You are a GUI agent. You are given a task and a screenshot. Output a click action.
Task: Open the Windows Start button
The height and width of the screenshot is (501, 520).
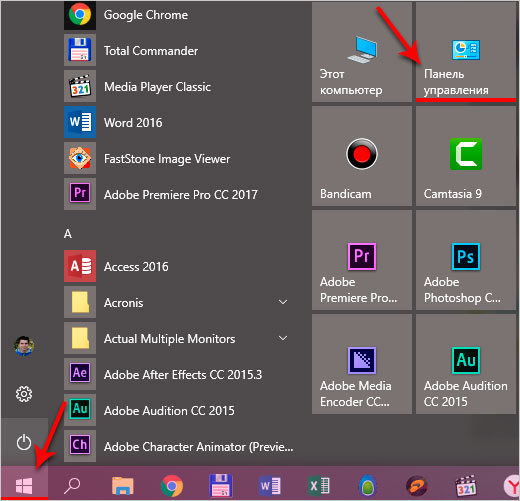(24, 485)
